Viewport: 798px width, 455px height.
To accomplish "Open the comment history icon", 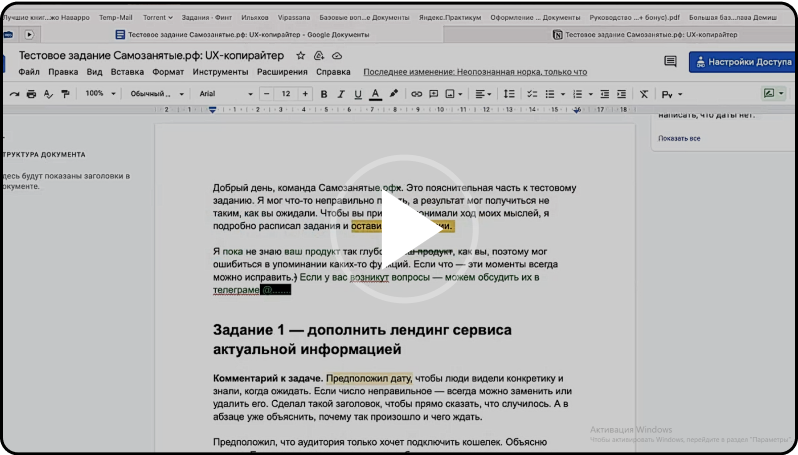I will coord(670,62).
